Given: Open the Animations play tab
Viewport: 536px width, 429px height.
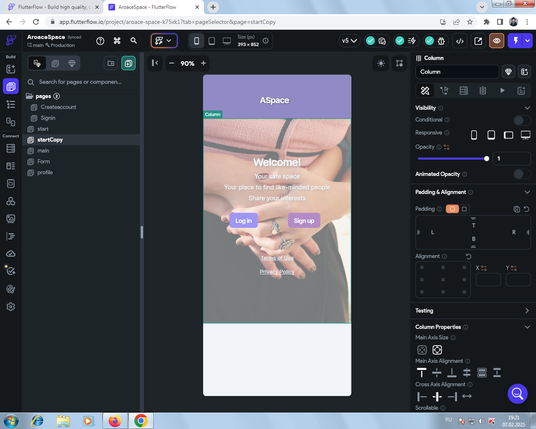Looking at the screenshot, I should [502, 91].
